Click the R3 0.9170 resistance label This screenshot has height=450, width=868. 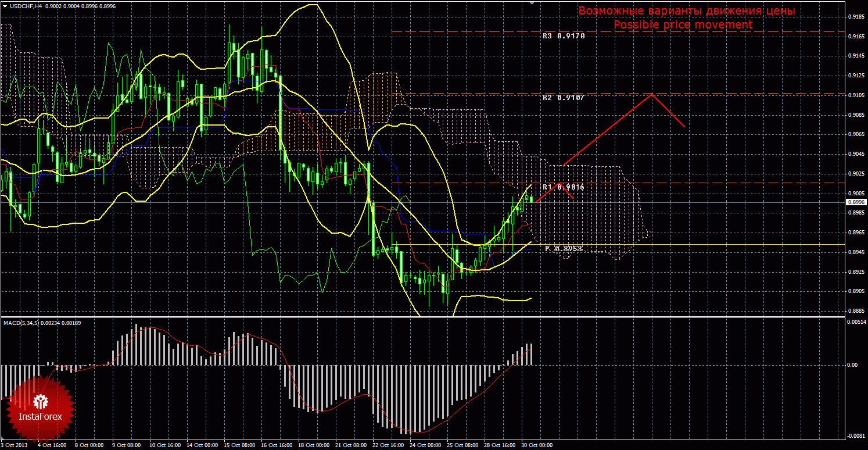tap(564, 36)
